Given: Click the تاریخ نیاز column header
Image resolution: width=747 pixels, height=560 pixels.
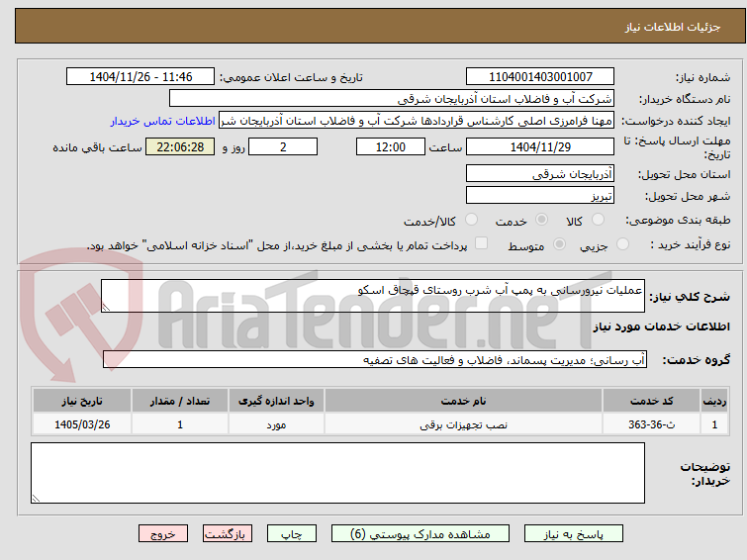Looking at the screenshot, I should pos(82,401).
